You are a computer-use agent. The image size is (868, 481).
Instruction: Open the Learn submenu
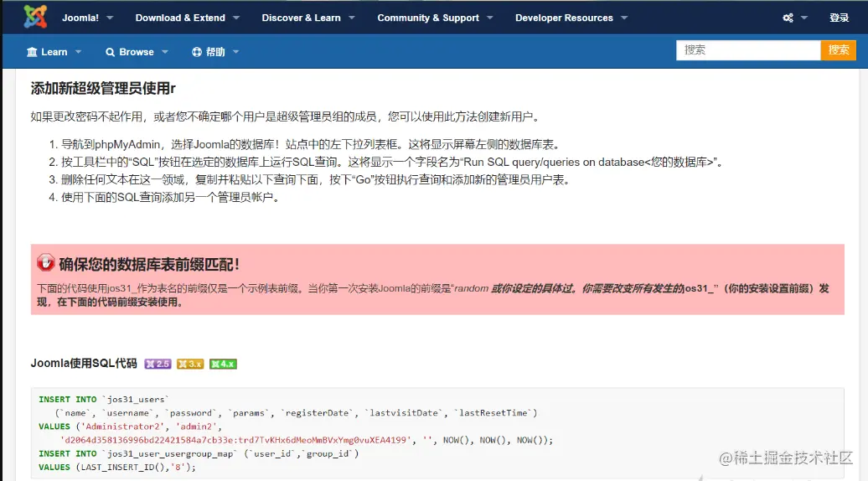click(54, 52)
